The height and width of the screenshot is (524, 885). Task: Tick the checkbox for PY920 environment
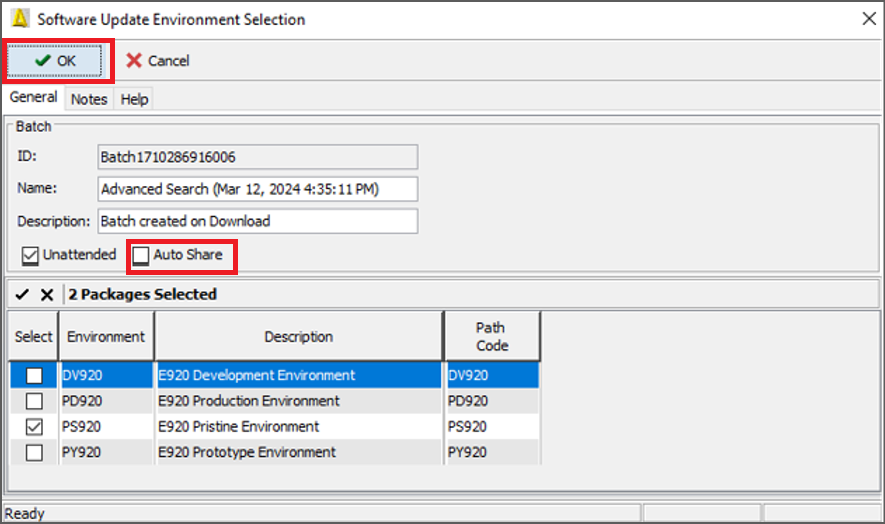click(34, 452)
